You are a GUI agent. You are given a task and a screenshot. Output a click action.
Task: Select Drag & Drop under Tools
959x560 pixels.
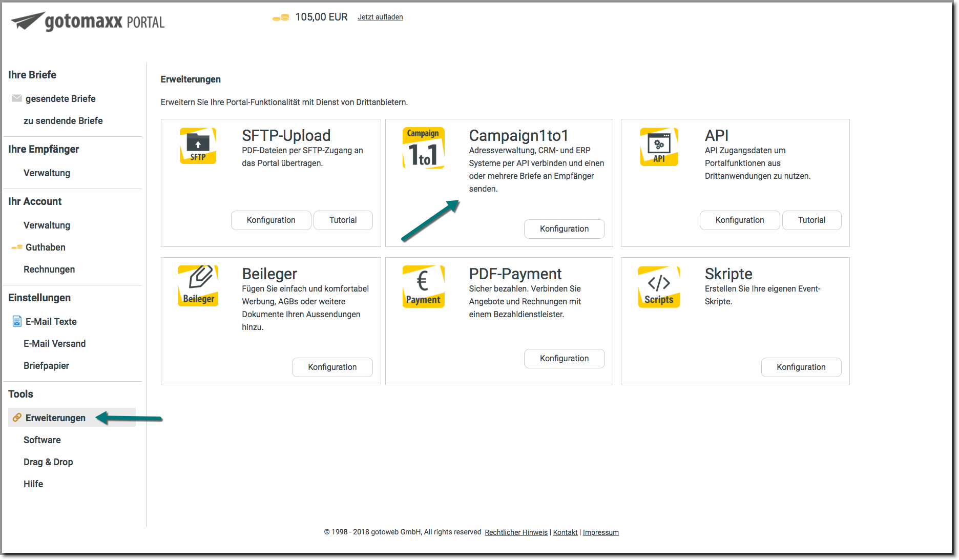48,462
